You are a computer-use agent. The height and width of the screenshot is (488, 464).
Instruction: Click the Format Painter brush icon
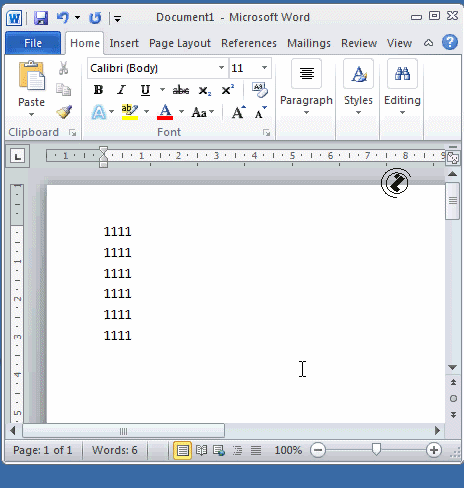[x=64, y=112]
